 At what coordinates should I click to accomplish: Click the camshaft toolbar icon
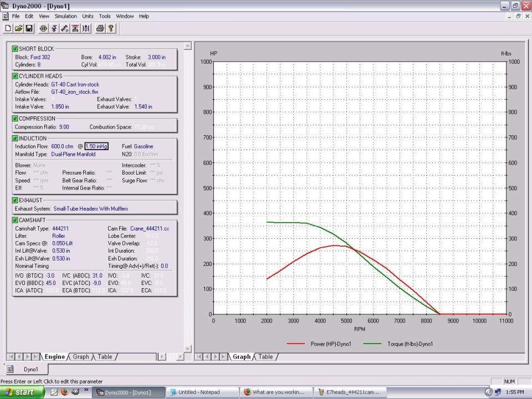click(x=65, y=28)
